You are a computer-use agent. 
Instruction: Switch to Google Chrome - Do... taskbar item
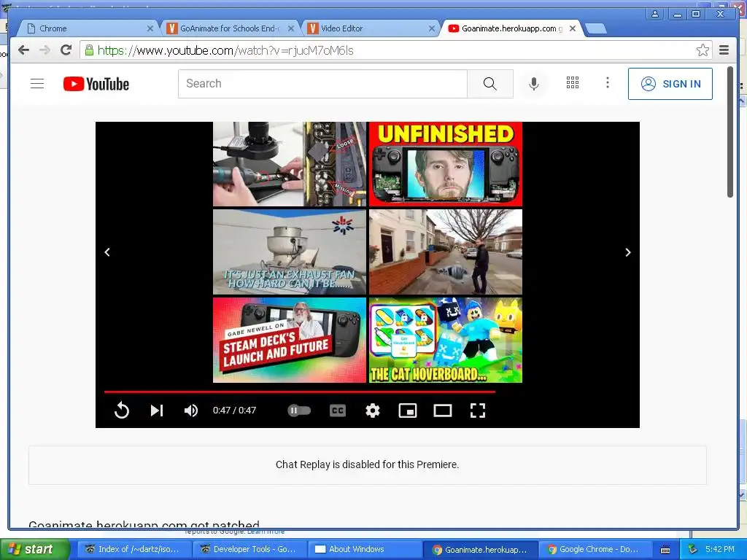click(594, 549)
